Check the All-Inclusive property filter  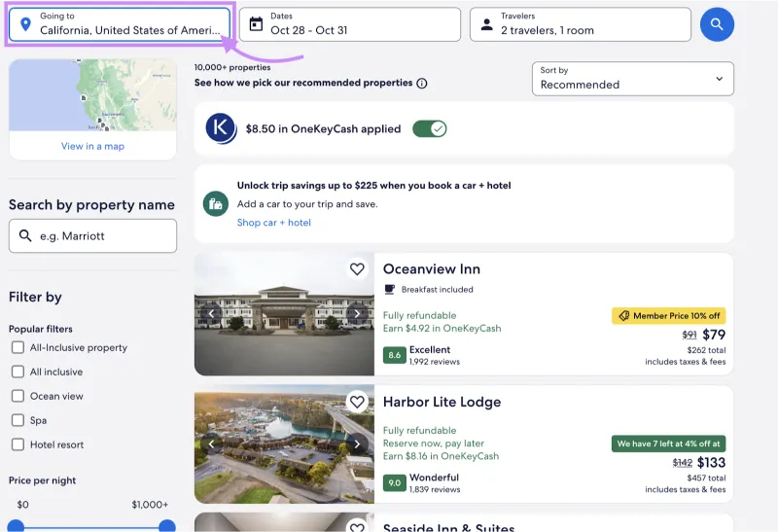click(18, 348)
